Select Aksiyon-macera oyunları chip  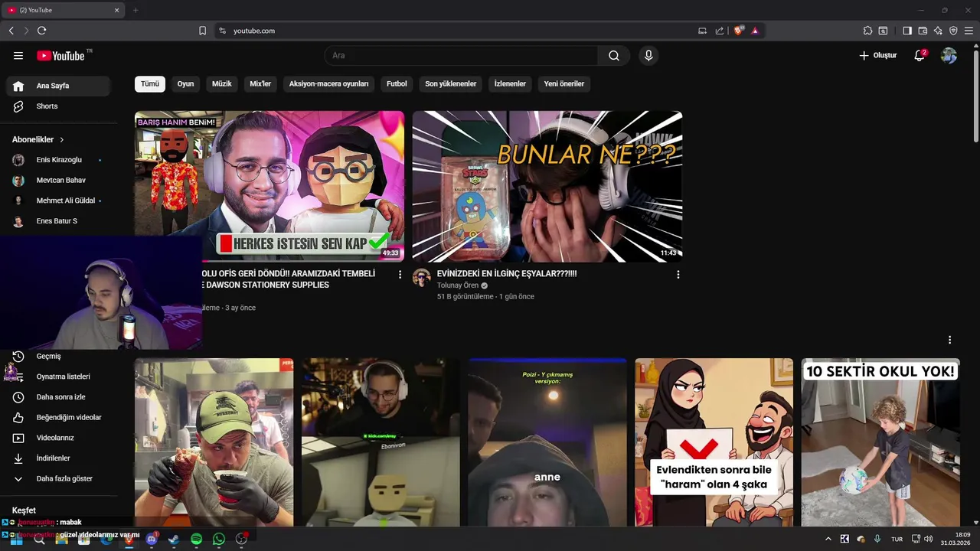pyautogui.click(x=328, y=84)
